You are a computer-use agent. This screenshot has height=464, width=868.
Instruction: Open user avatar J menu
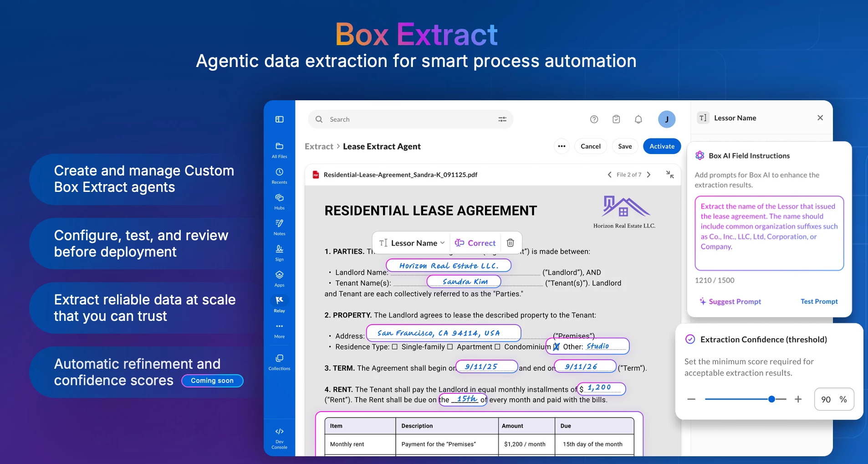[667, 119]
